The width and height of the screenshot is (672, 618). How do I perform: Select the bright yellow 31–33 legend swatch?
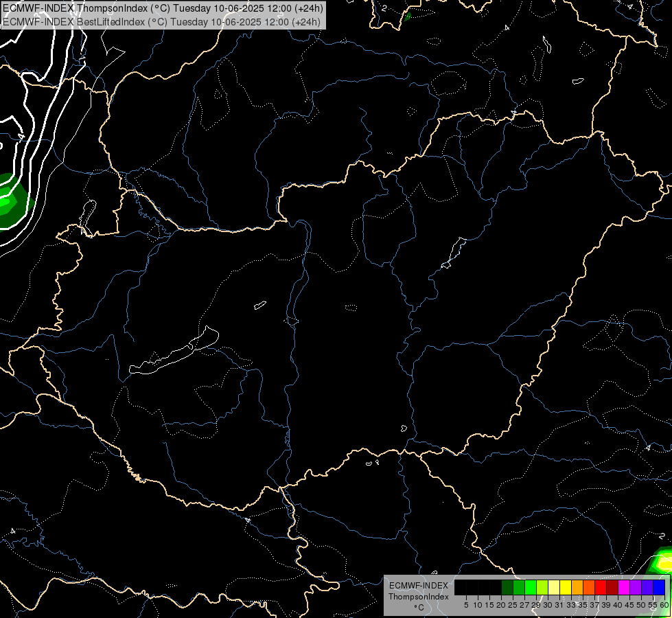(566, 588)
